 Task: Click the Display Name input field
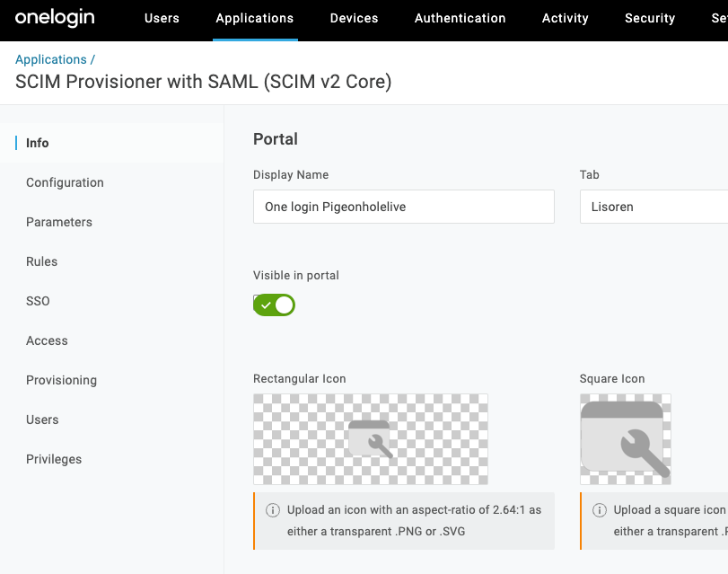(x=403, y=207)
